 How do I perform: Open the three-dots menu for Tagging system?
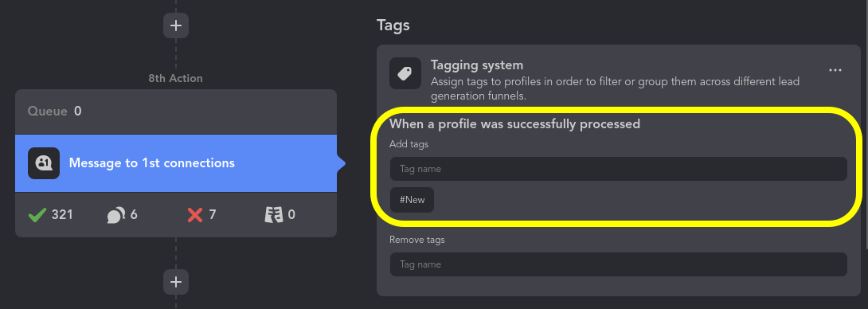835,70
